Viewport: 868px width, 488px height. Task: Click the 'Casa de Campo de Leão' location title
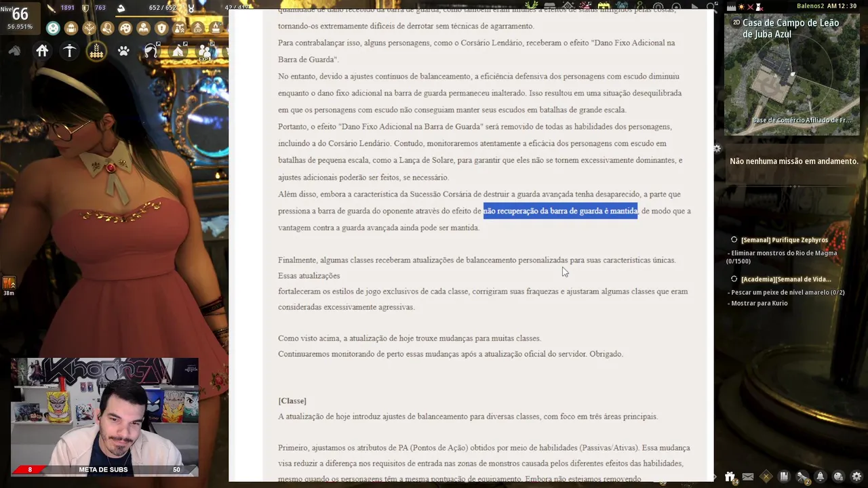pos(791,28)
